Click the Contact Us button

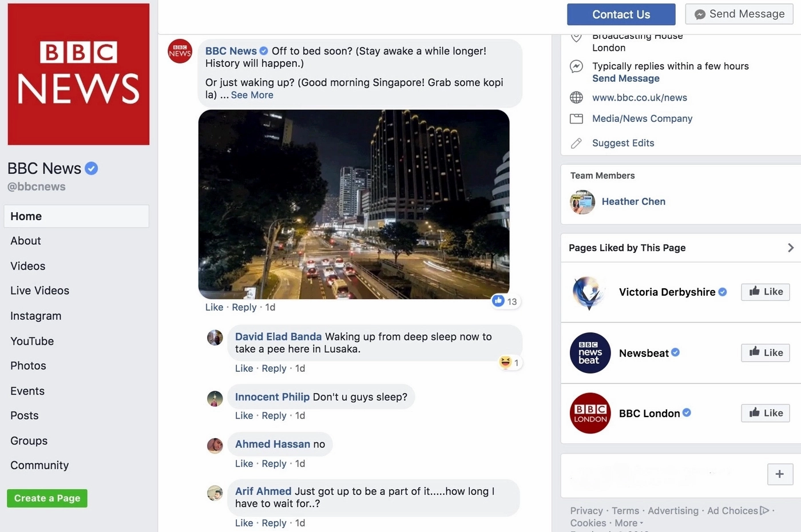[621, 14]
